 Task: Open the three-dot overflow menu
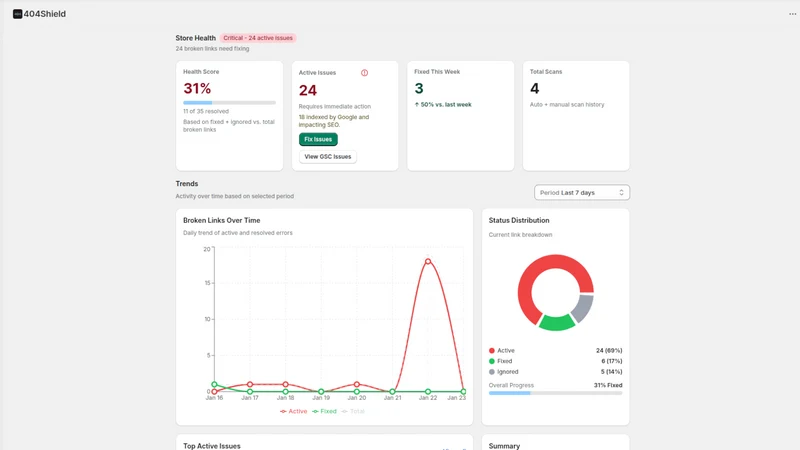coord(792,14)
